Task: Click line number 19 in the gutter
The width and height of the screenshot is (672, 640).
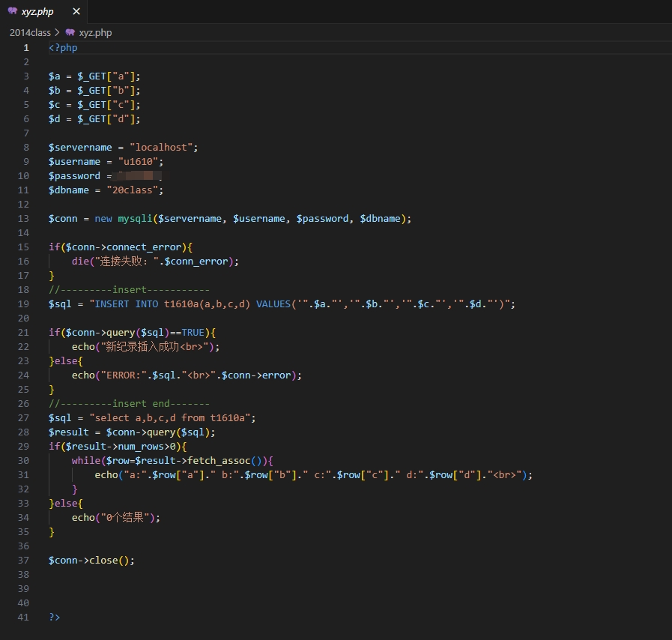Action: tap(23, 304)
